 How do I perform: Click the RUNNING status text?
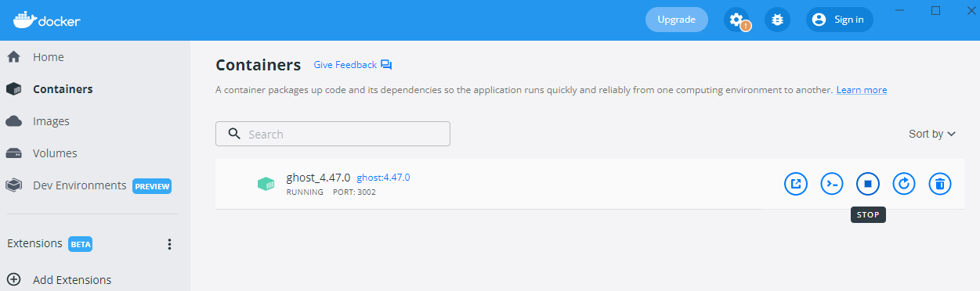click(305, 192)
